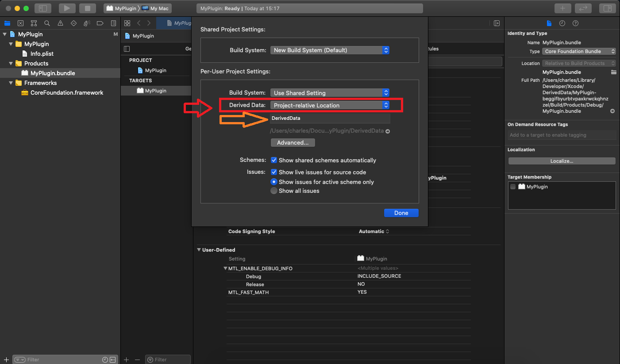
Task: Collapse the MyPlugin project root
Action: [5, 34]
